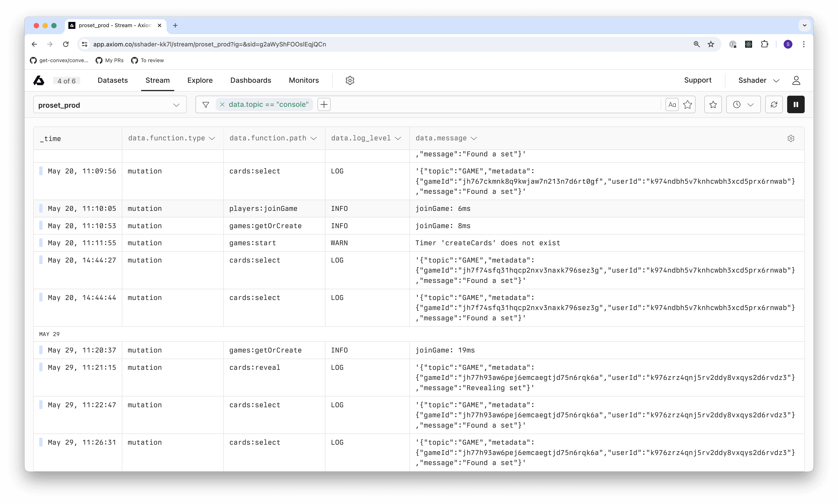Toggle case sensitivity Aa button
This screenshot has height=504, width=838.
672,105
